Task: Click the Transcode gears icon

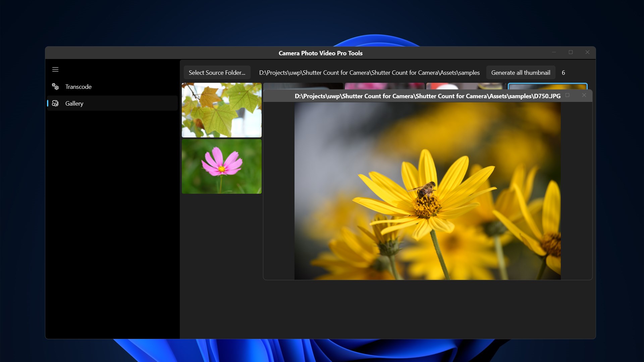Action: pos(55,87)
